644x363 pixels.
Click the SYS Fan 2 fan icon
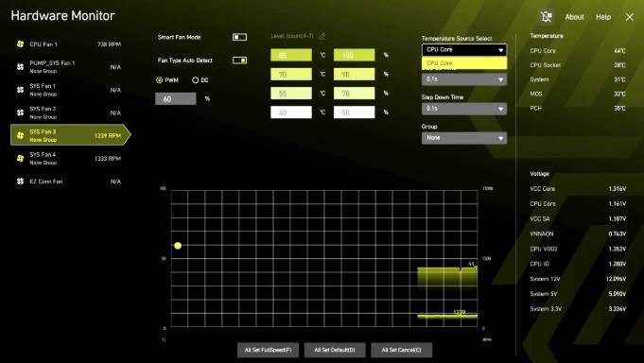click(x=20, y=112)
